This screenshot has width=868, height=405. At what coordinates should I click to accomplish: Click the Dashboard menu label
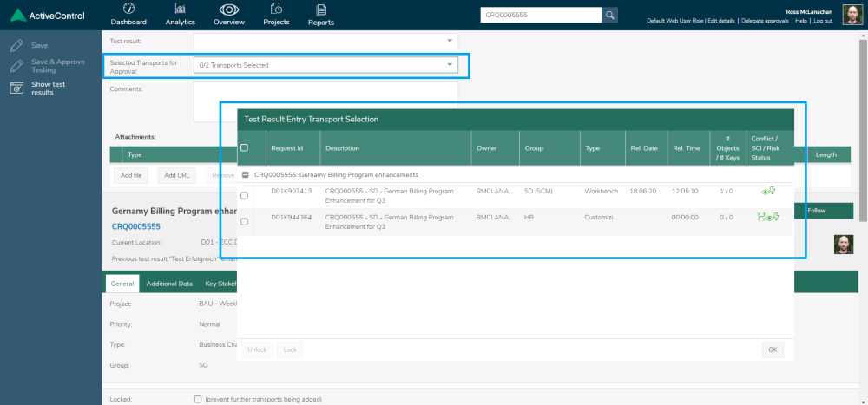128,23
